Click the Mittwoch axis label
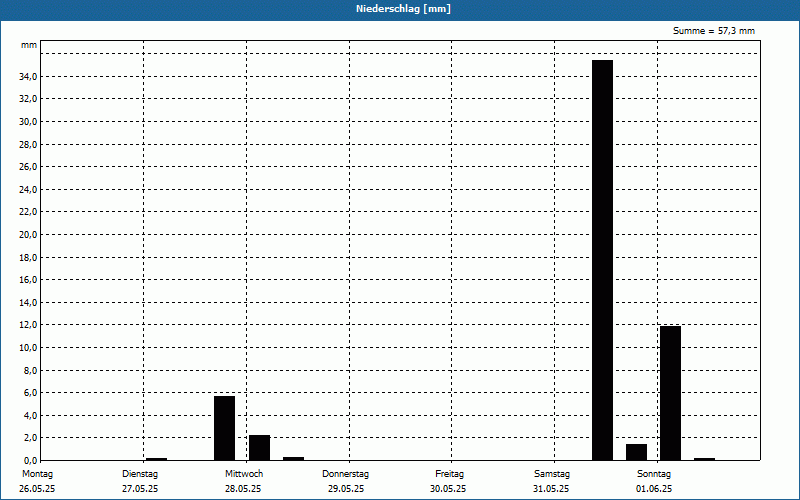Image resolution: width=800 pixels, height=500 pixels. tap(244, 474)
